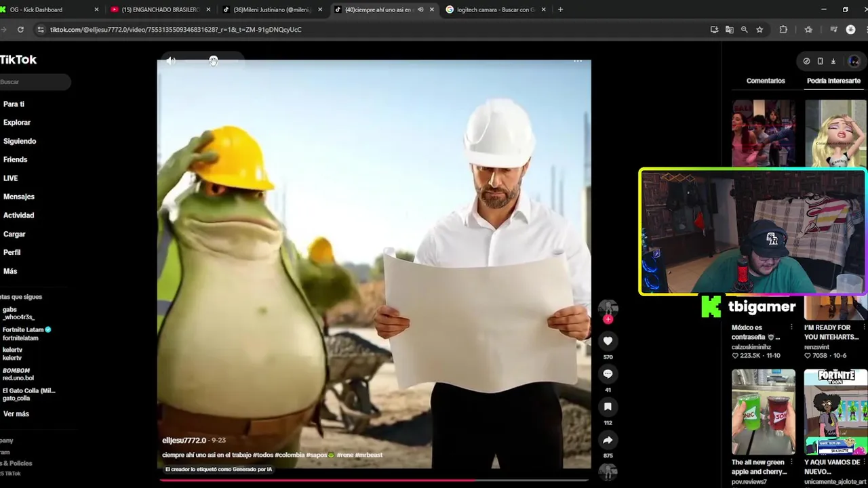The width and height of the screenshot is (868, 488).
Task: Open LIVE in the sidebar
Action: tap(10, 178)
